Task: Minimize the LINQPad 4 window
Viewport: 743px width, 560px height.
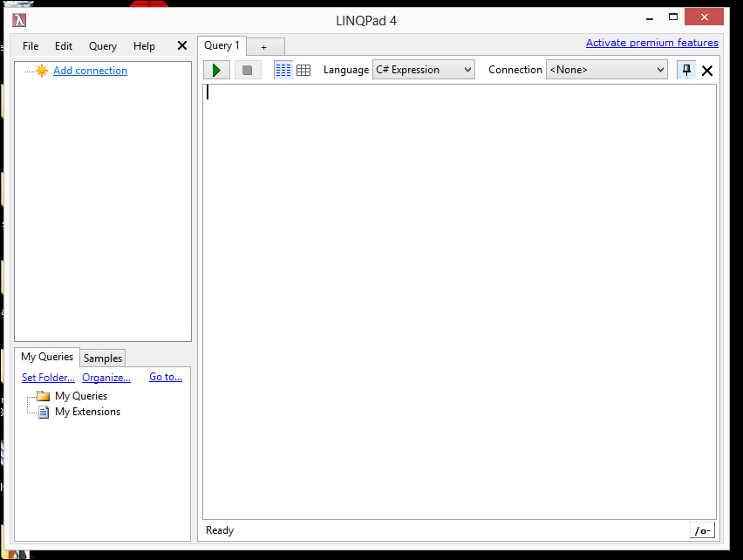Action: click(650, 18)
